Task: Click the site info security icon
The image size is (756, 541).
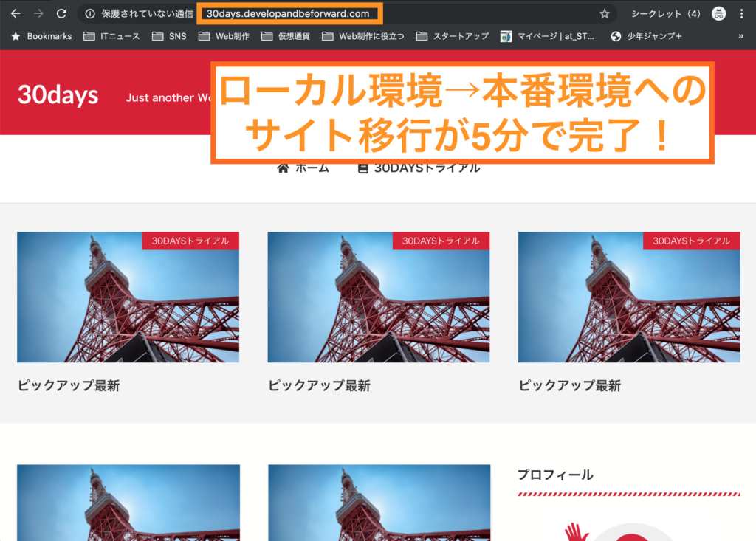Action: click(x=90, y=13)
